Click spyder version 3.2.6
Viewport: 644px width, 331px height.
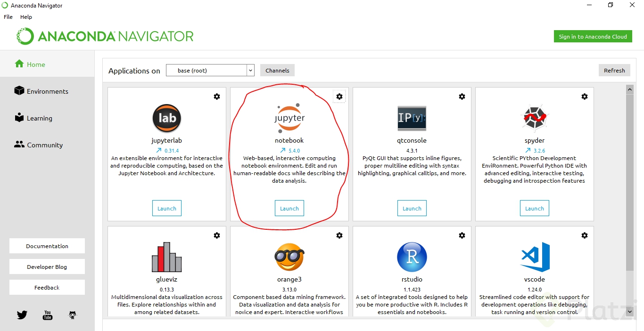click(x=539, y=151)
